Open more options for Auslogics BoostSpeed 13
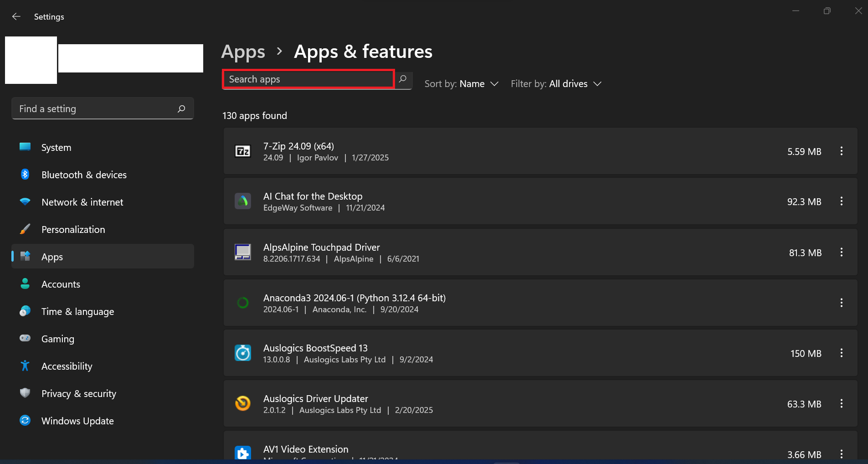 tap(842, 353)
